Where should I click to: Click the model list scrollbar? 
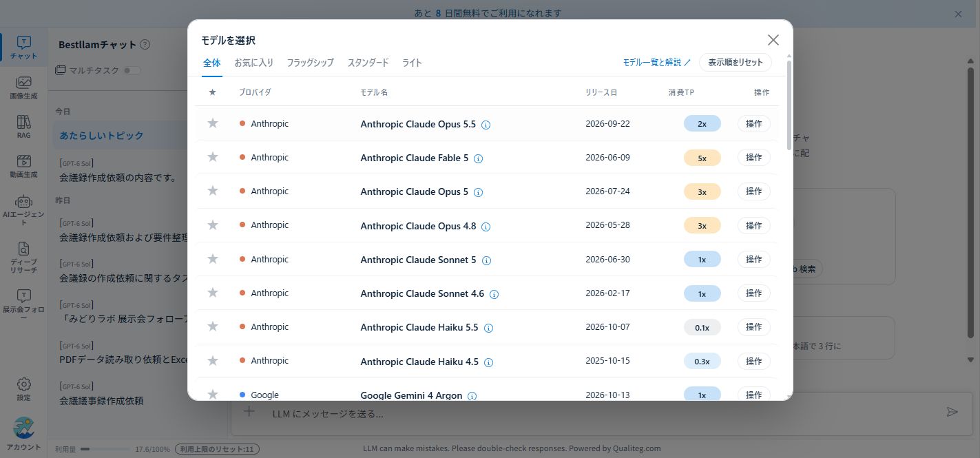(789, 105)
